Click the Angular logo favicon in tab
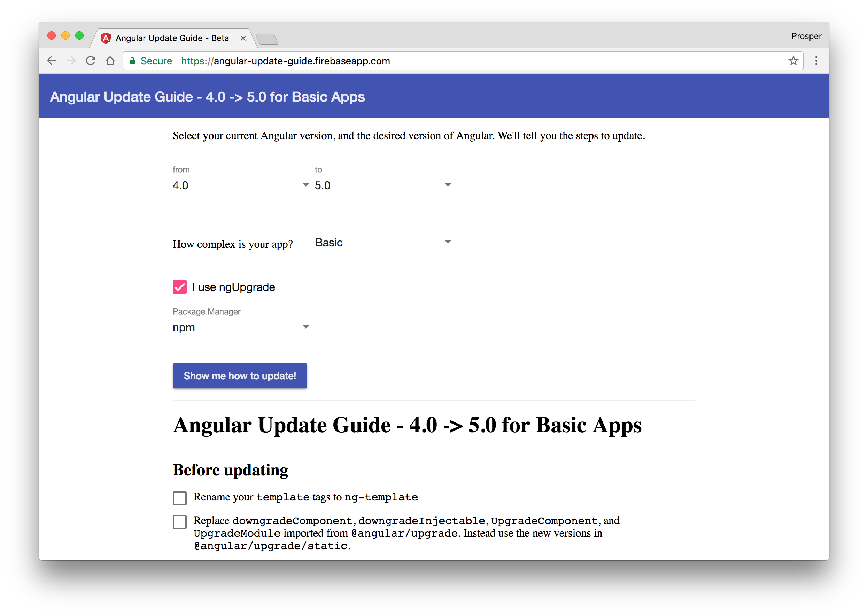The width and height of the screenshot is (868, 616). pos(106,38)
